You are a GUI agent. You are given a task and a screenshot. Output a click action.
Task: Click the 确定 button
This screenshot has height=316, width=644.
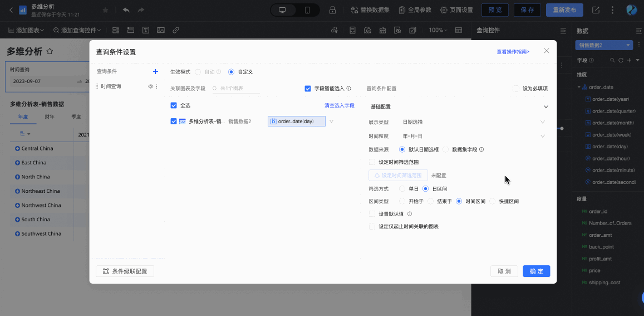click(536, 271)
